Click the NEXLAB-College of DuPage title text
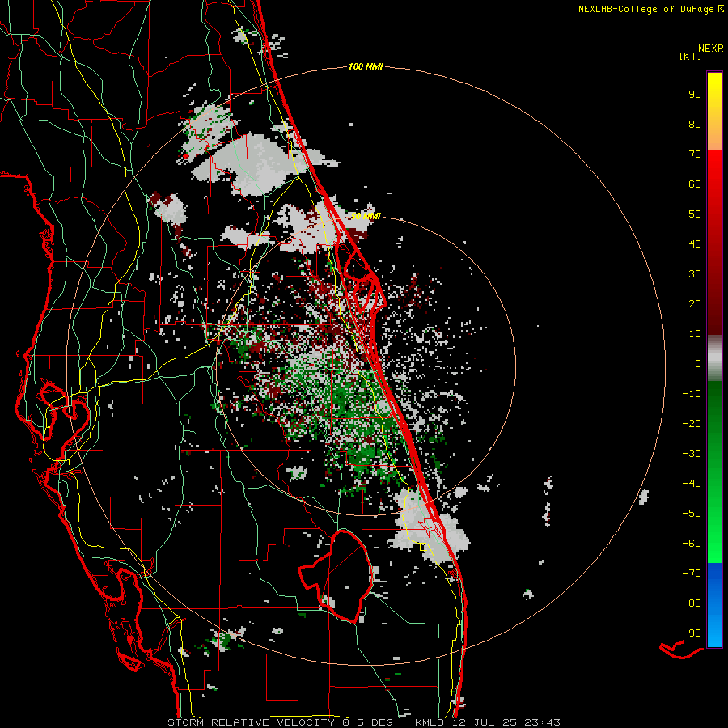 (x=646, y=9)
